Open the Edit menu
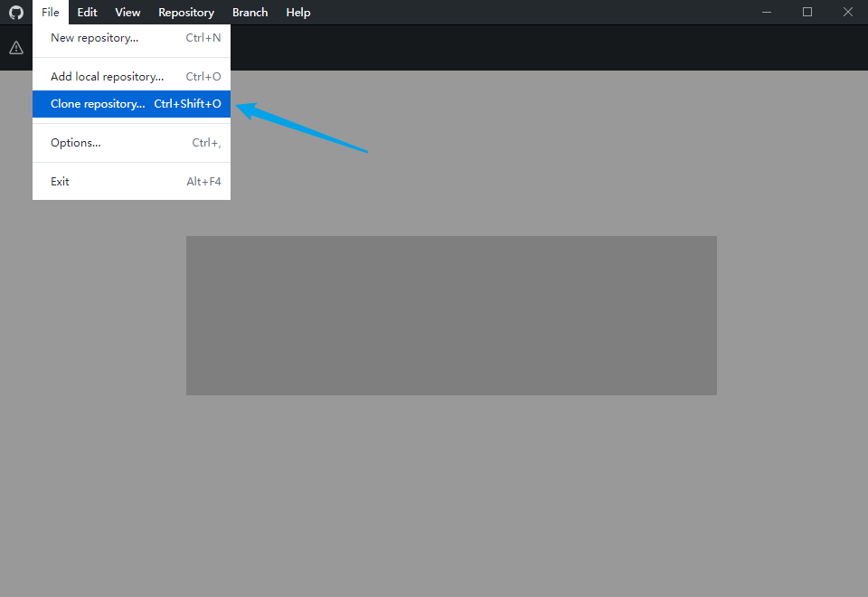The height and width of the screenshot is (597, 868). point(87,13)
